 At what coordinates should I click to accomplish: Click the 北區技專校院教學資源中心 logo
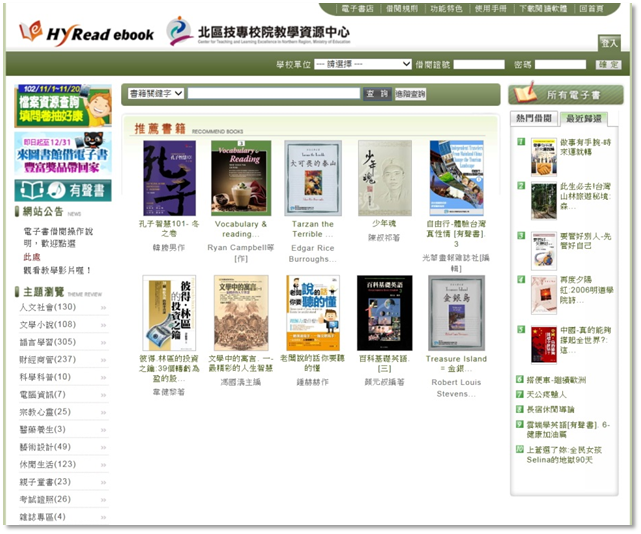258,31
